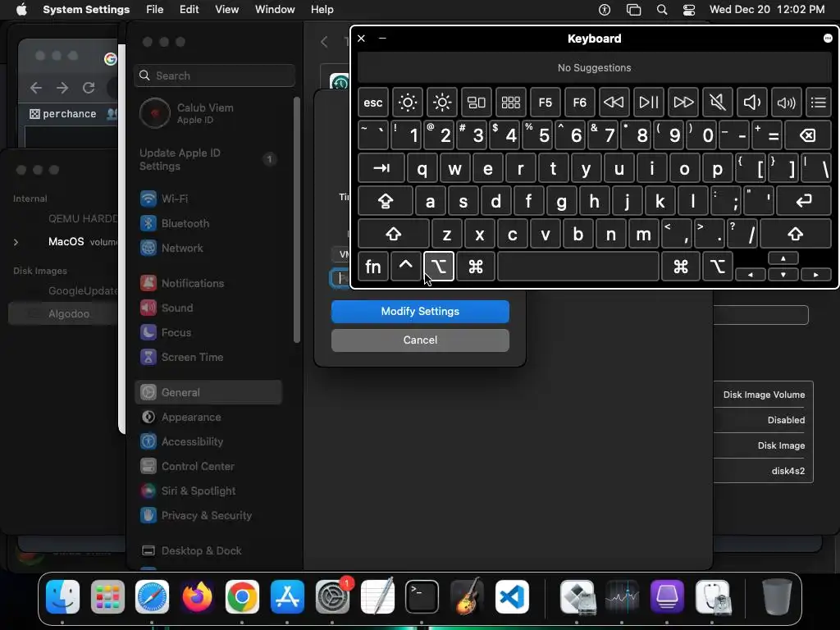Tap the return key
This screenshot has height=630, width=840.
tap(804, 201)
